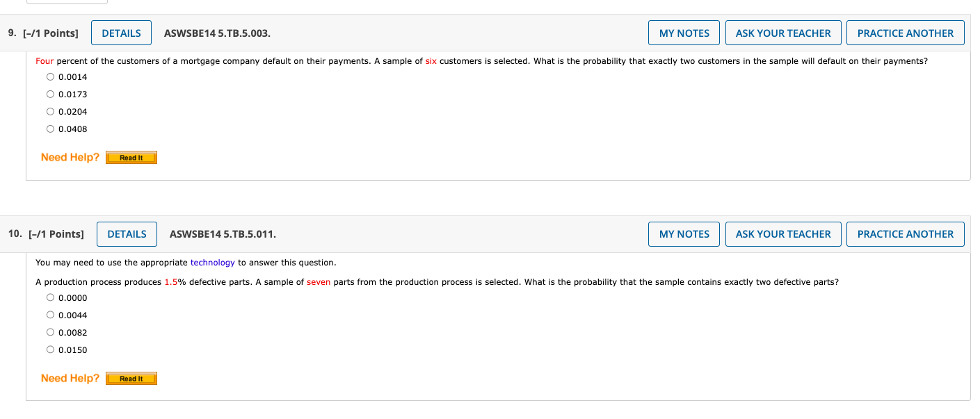980x419 pixels.
Task: Click DETAILS on question 9
Action: (x=121, y=32)
